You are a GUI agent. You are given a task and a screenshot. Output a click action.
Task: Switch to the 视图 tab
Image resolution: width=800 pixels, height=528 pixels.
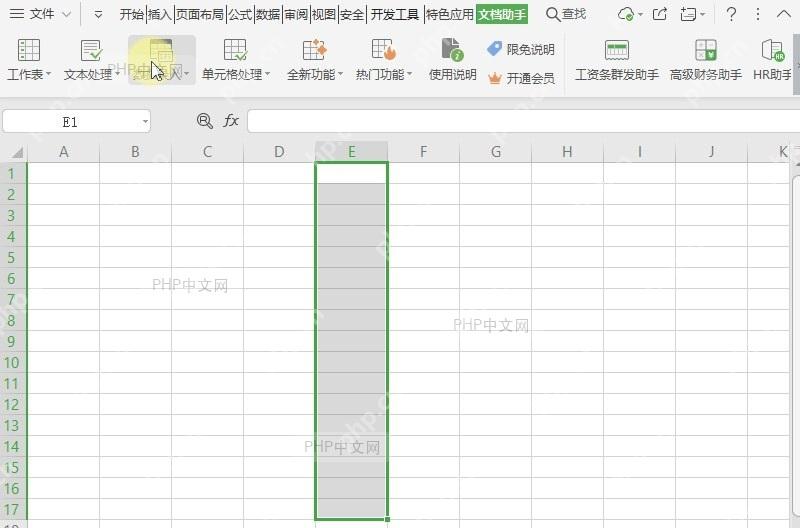pyautogui.click(x=323, y=14)
